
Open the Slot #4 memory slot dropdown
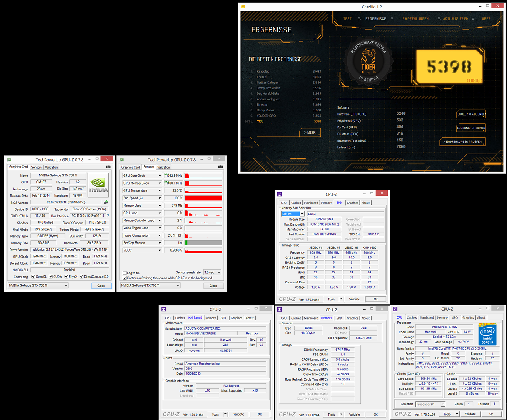(x=302, y=214)
